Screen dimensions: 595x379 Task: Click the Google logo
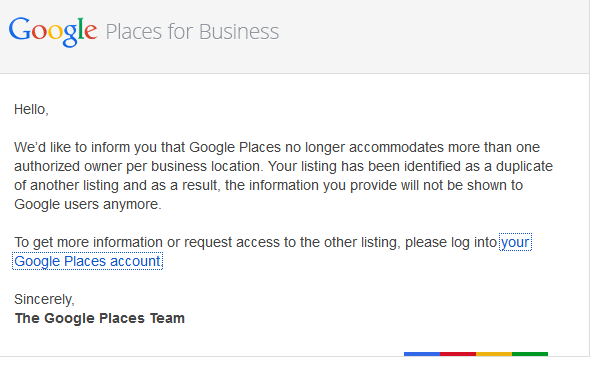(53, 31)
